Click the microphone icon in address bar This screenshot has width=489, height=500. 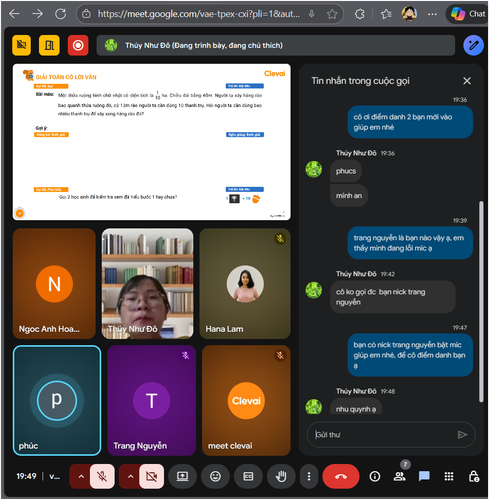click(312, 14)
